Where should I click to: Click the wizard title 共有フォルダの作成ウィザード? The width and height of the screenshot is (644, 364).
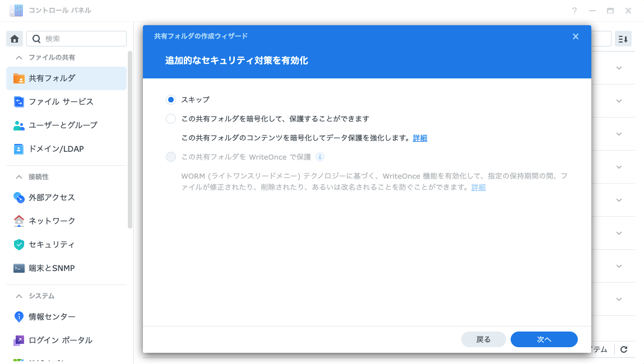201,36
